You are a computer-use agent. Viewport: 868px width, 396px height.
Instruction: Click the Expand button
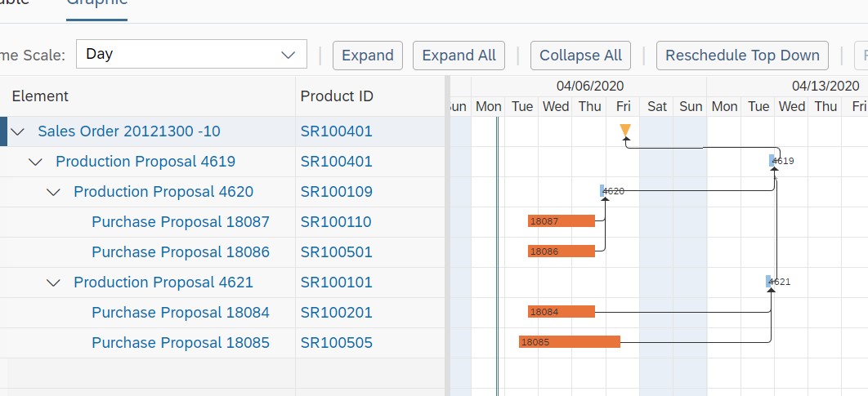(x=368, y=56)
